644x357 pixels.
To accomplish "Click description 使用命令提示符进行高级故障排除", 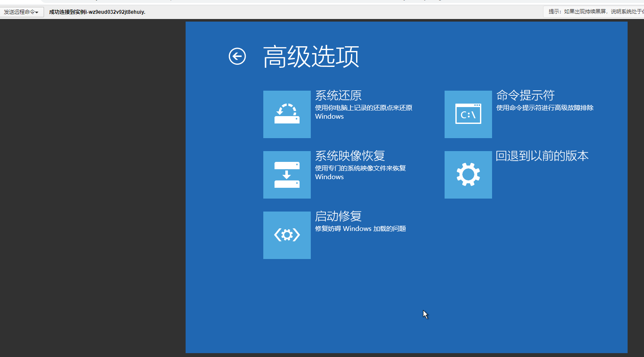I will (x=545, y=108).
